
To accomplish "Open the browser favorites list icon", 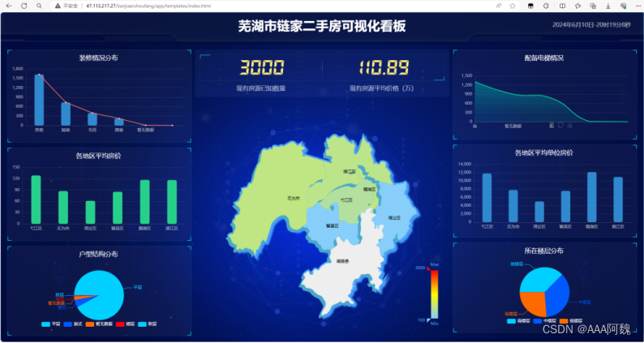I will coord(577,6).
